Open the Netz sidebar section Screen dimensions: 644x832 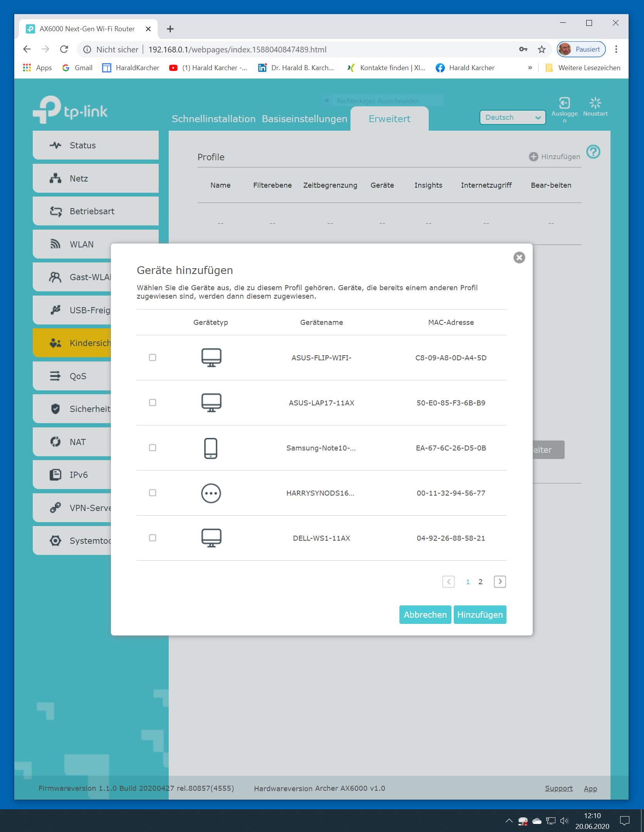point(96,178)
